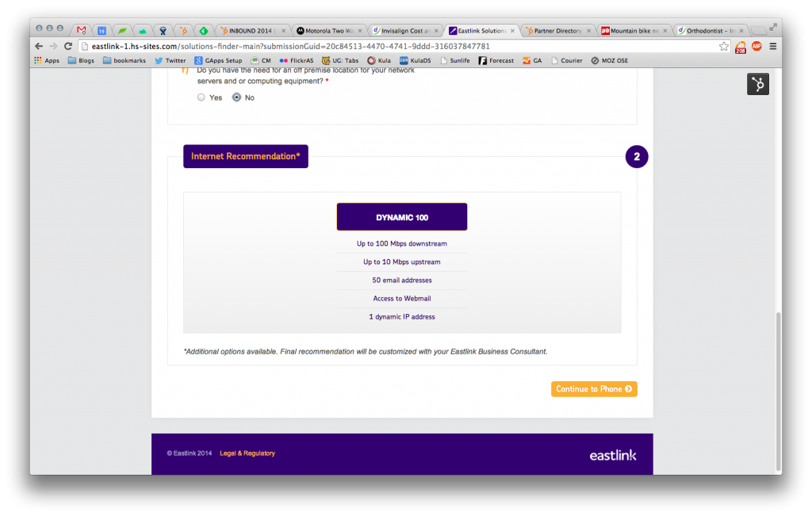Toggle fullscreen with the window arrows icon
Screen dimensions: 812x516
[772, 27]
